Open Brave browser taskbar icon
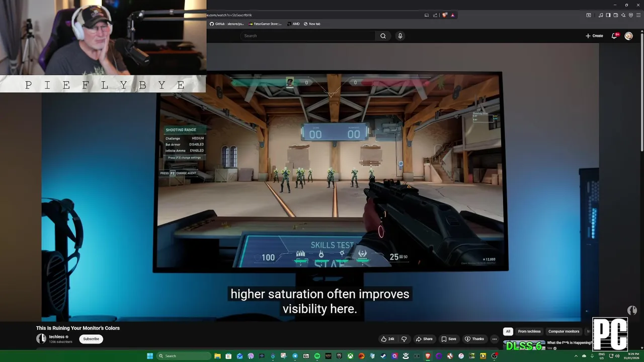This screenshot has height=362, width=644. pos(428,356)
